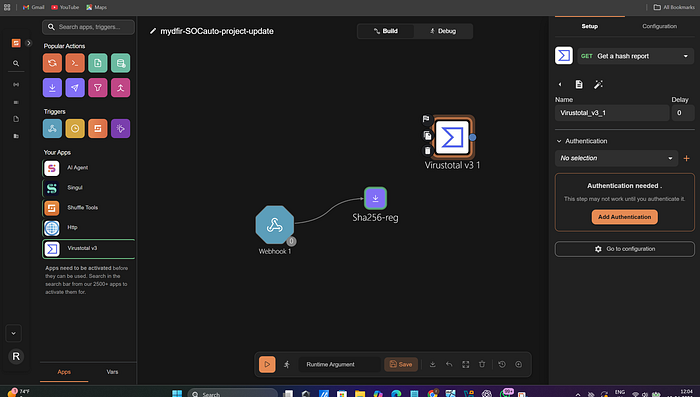Switch to Debug mode

coord(443,31)
